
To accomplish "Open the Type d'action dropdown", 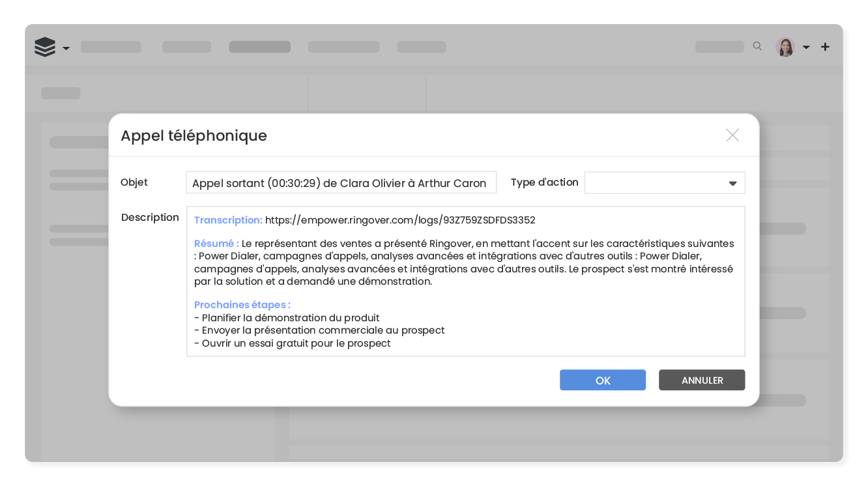I will pos(664,183).
